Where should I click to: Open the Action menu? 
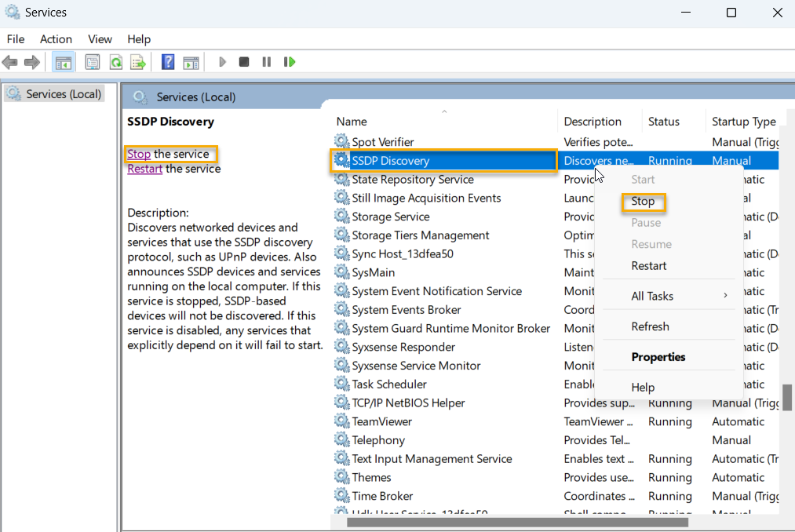[x=55, y=38]
